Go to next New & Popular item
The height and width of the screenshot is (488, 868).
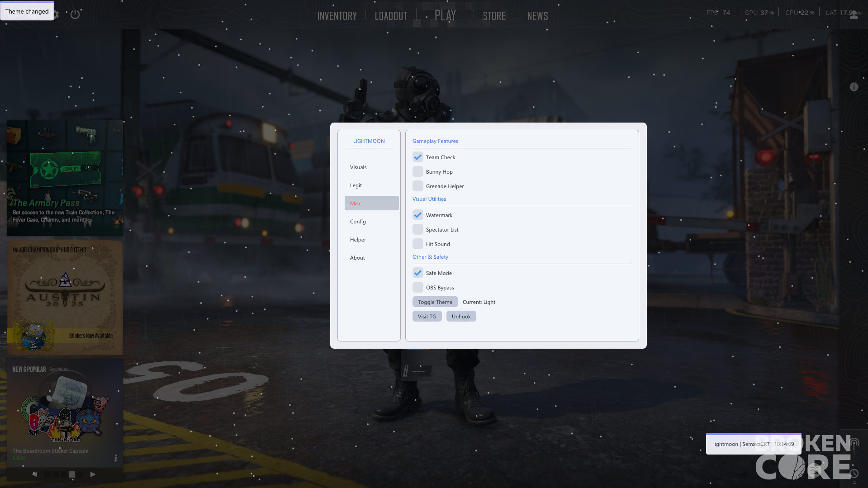(93, 474)
